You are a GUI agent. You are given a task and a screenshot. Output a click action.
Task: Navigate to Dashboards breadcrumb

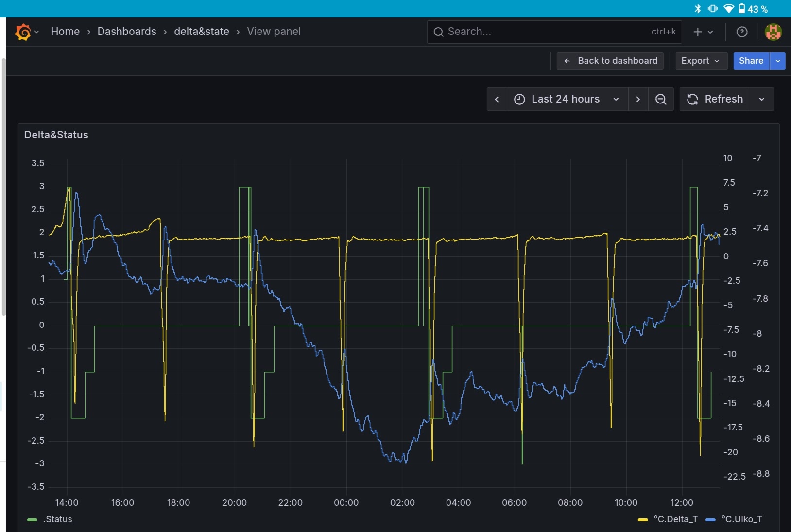click(127, 32)
